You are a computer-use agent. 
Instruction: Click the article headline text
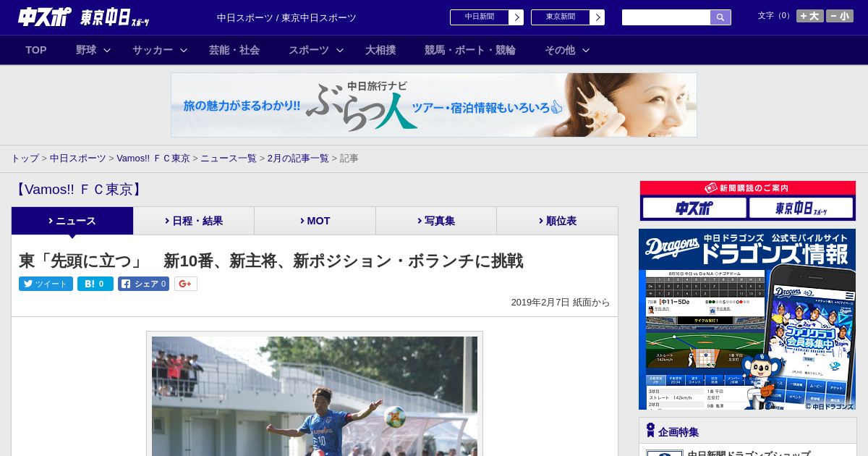click(271, 261)
